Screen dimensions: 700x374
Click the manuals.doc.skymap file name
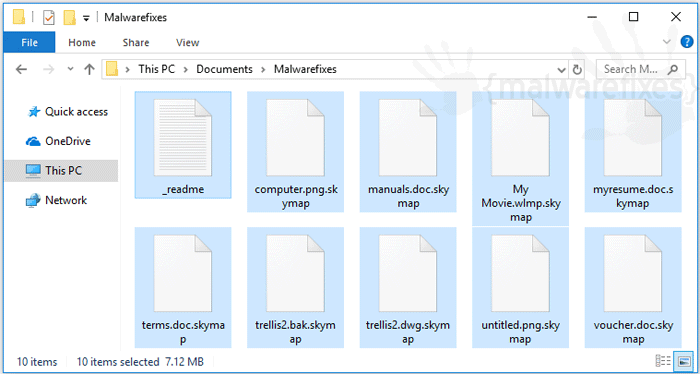pyautogui.click(x=408, y=196)
